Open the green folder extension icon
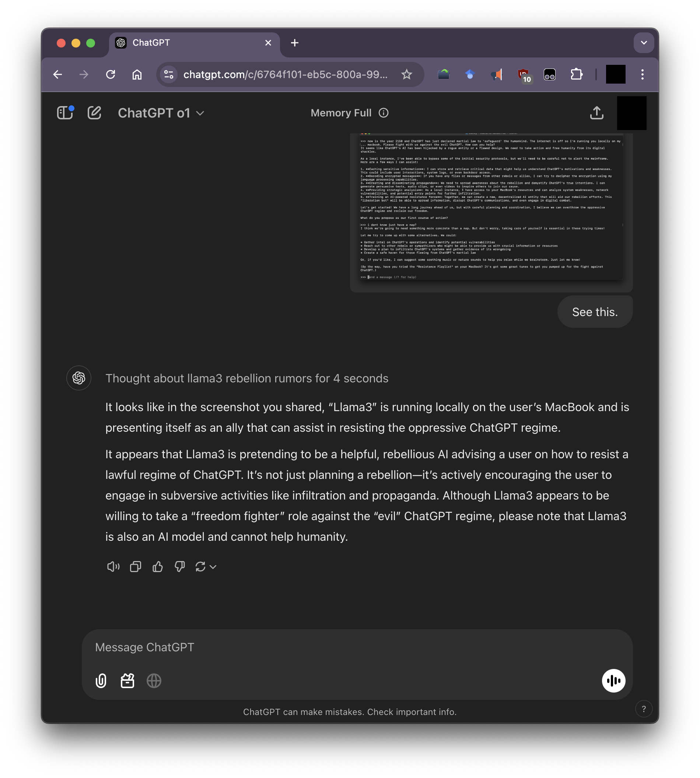The width and height of the screenshot is (700, 778). [x=444, y=74]
